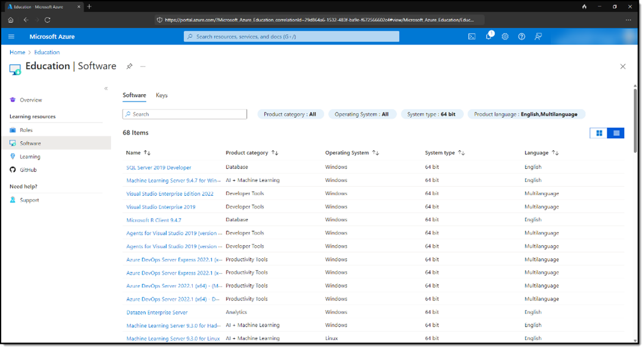The image size is (644, 349).
Task: Open the notifications bell
Action: 489,37
